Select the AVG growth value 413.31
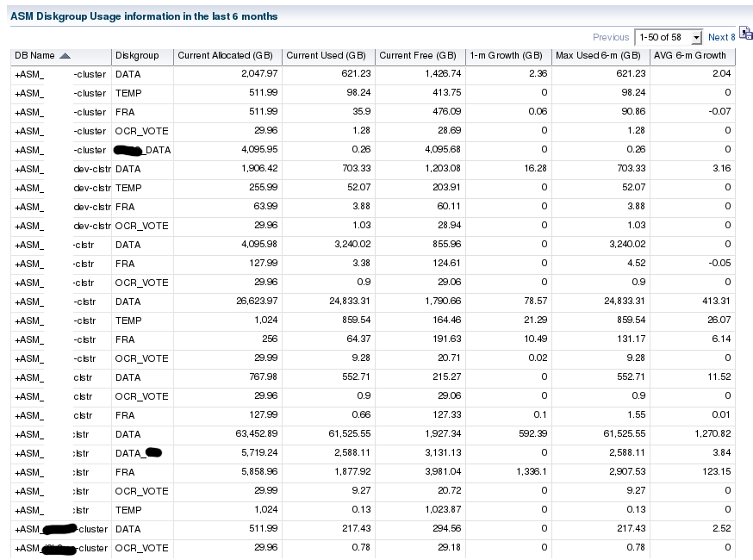This screenshot has height=560, width=753. pos(716,302)
